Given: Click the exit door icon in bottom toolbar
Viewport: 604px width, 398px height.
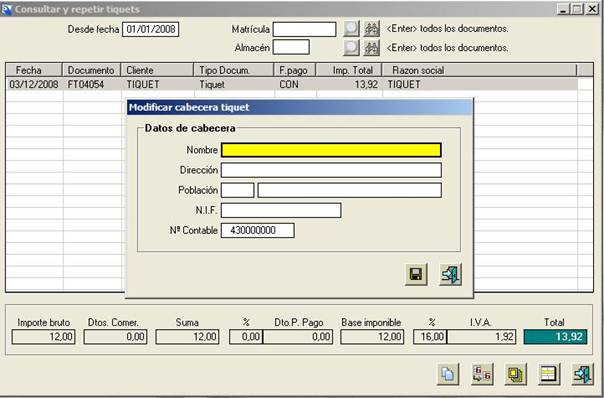Looking at the screenshot, I should click(x=582, y=374).
